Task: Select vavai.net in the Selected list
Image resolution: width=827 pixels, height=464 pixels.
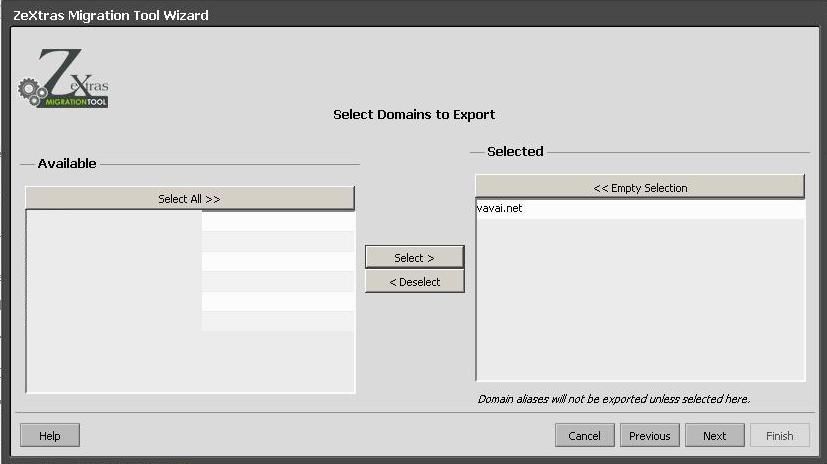Action: pos(500,209)
